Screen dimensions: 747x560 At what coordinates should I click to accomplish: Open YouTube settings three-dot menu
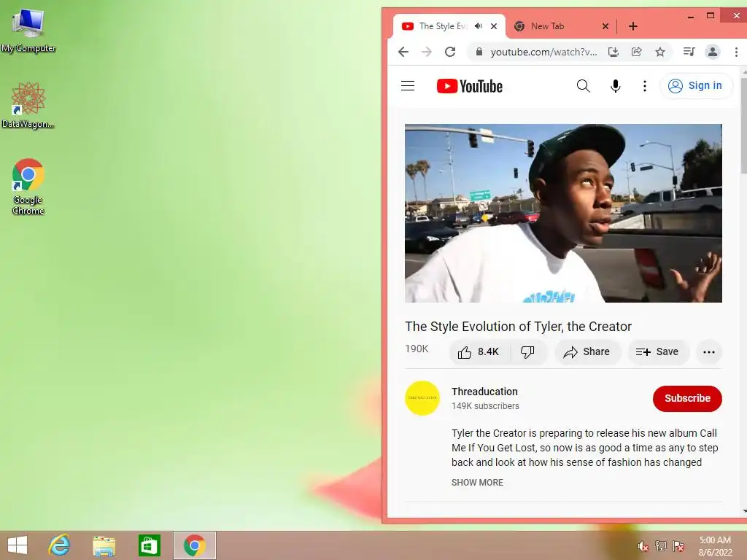[x=645, y=86]
